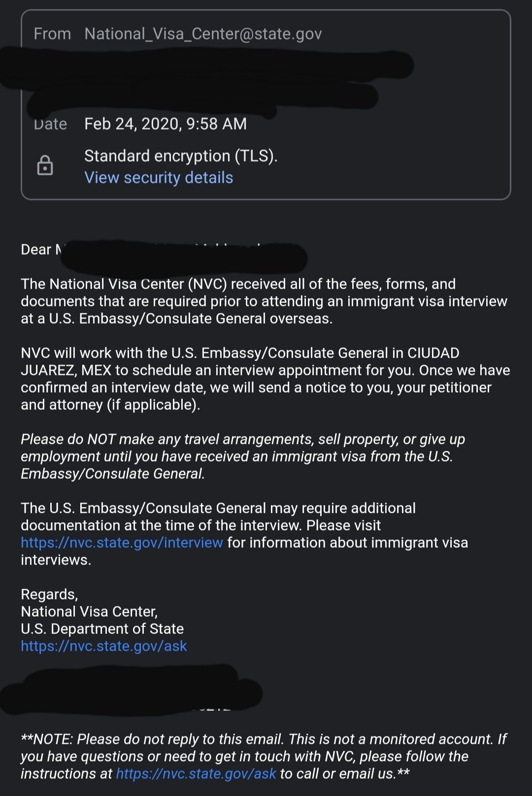Viewport: 532px width, 796px height.
Task: Tap the Standard encryption (TLS) text
Action: pyautogui.click(x=181, y=156)
